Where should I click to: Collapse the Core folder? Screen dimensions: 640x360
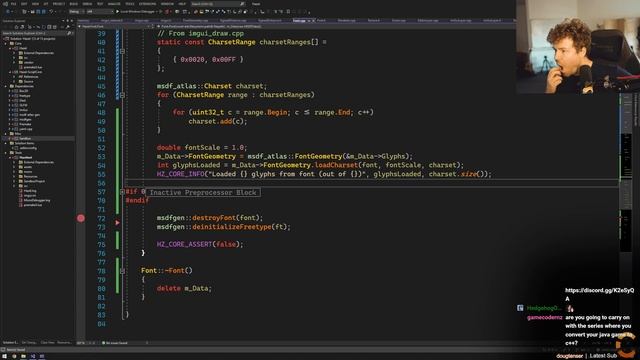coord(7,43)
